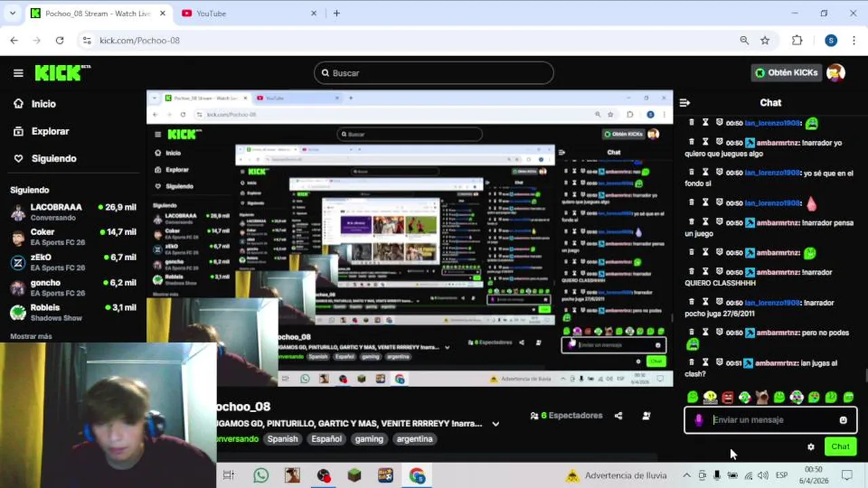Image resolution: width=868 pixels, height=488 pixels.
Task: Click the shield icon on 'ian jugas al clash?' message
Action: pyautogui.click(x=719, y=363)
